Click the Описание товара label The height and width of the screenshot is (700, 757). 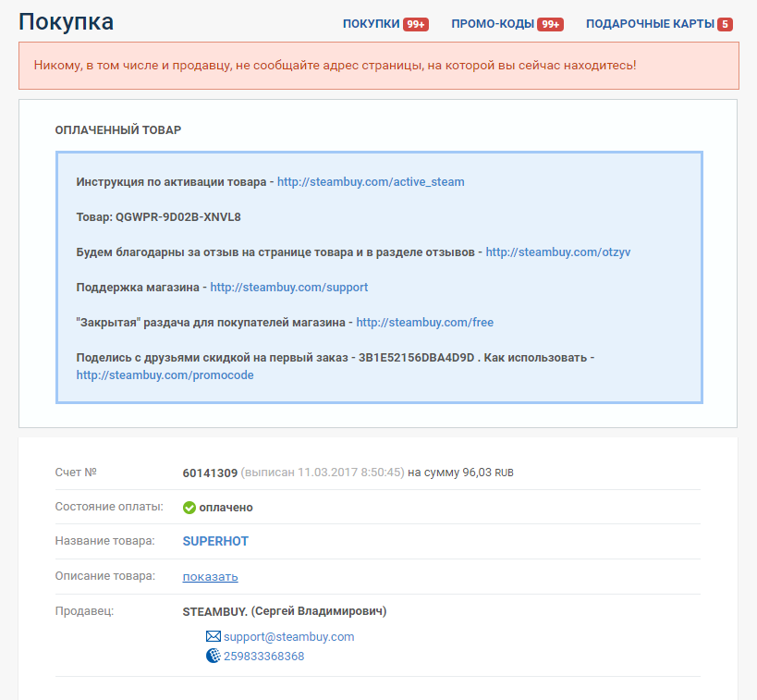click(104, 576)
